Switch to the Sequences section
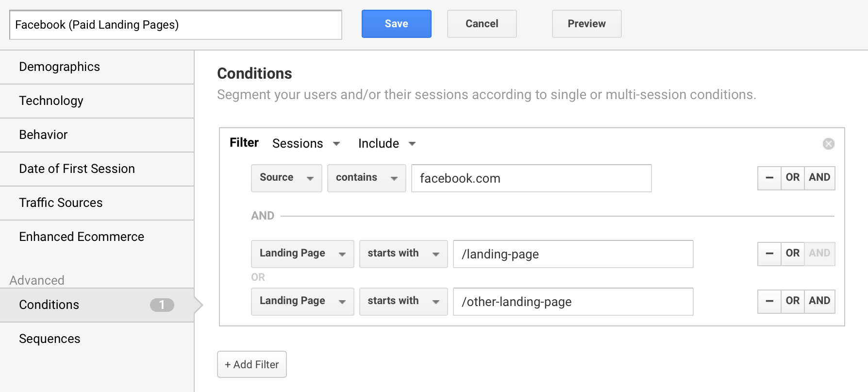 50,339
